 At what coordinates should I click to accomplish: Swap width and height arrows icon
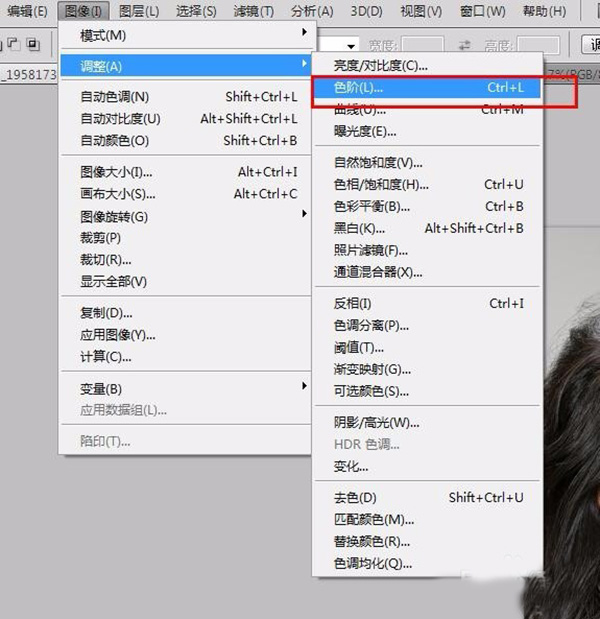[x=465, y=45]
